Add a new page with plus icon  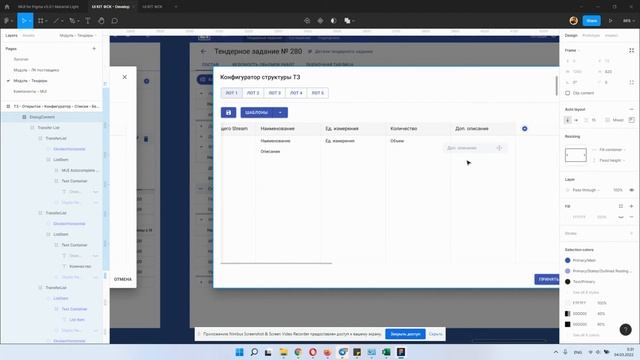94,49
